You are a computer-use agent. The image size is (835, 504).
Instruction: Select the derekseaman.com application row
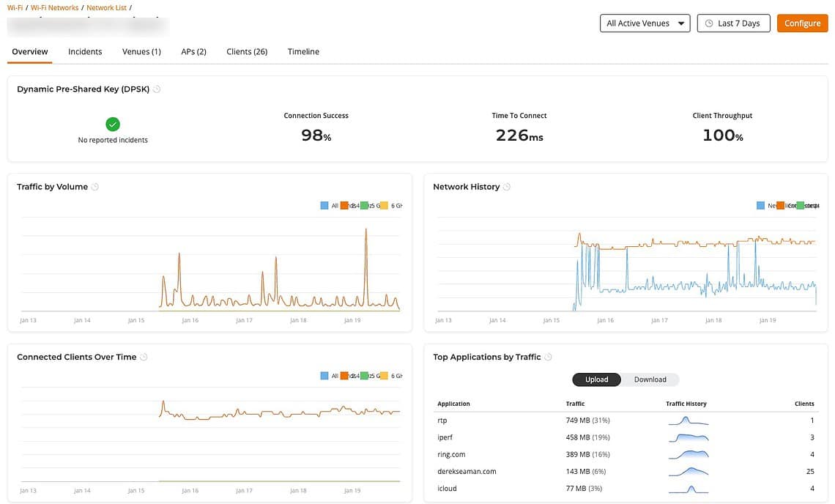point(467,472)
